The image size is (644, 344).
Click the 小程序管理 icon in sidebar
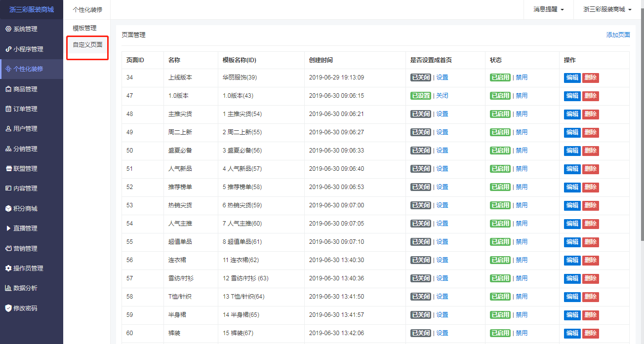coord(8,49)
